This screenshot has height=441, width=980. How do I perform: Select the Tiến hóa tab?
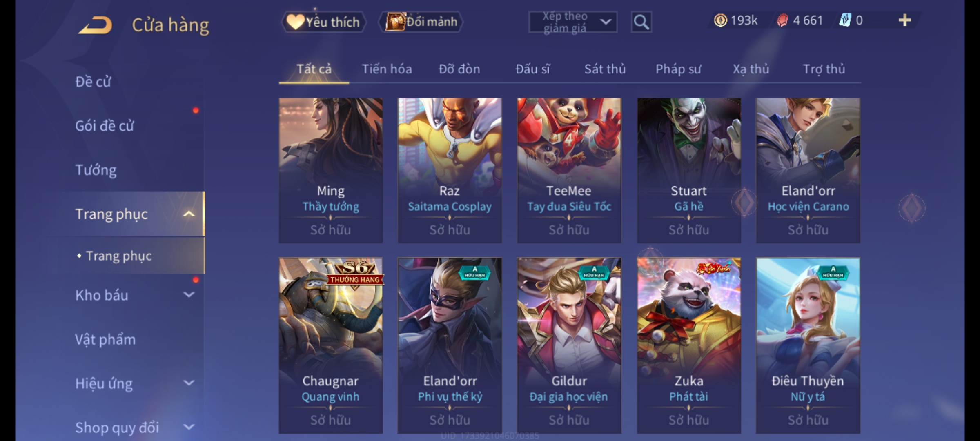(387, 69)
